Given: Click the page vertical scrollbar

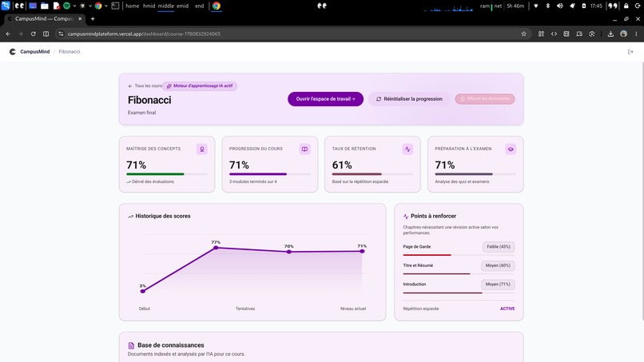Looking at the screenshot, I should click(642, 191).
